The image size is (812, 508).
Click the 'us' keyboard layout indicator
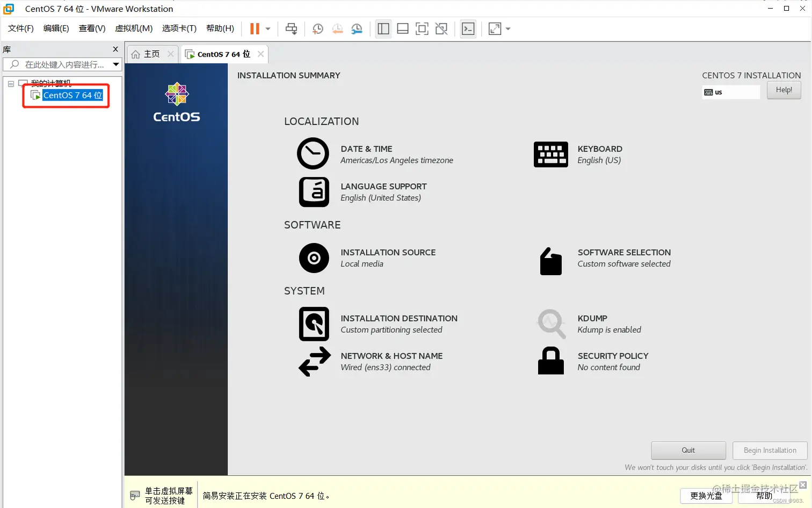point(731,92)
